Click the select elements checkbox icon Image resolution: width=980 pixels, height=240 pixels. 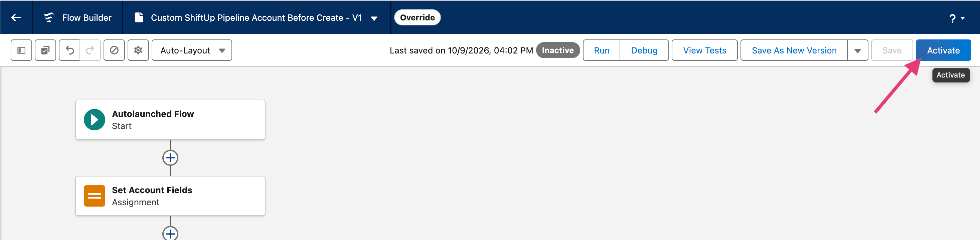pos(45,50)
